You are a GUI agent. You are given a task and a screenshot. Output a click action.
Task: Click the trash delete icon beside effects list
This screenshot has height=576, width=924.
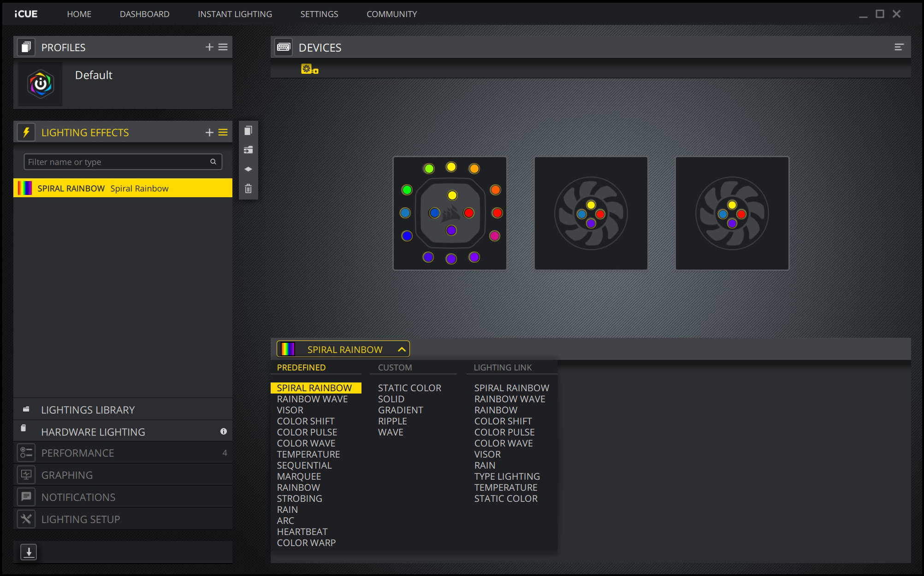pyautogui.click(x=248, y=188)
